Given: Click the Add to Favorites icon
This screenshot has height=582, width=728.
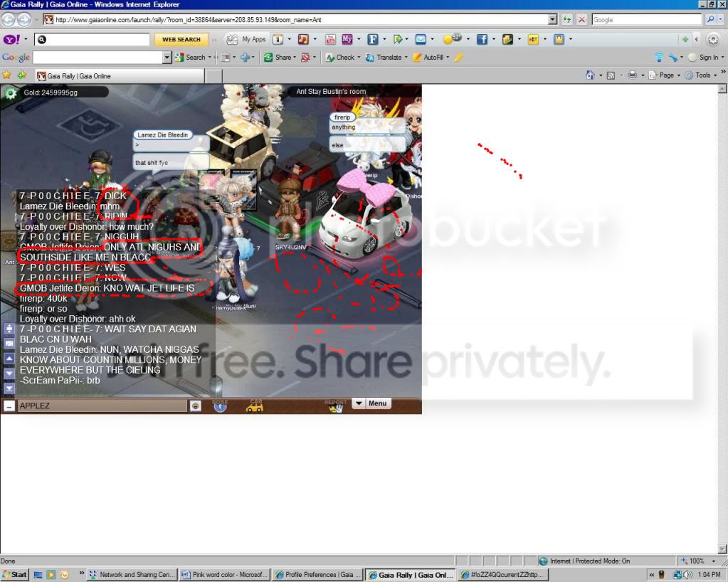Looking at the screenshot, I should click(x=22, y=75).
